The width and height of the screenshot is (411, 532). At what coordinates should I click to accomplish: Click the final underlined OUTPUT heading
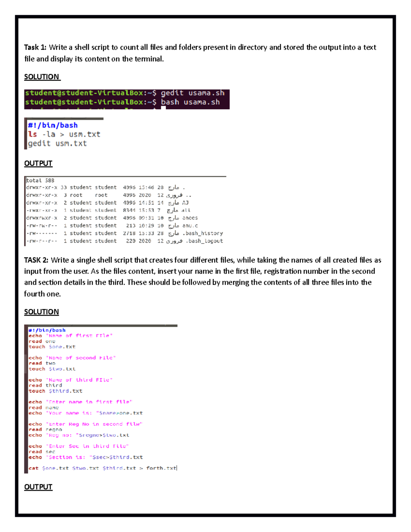38,486
